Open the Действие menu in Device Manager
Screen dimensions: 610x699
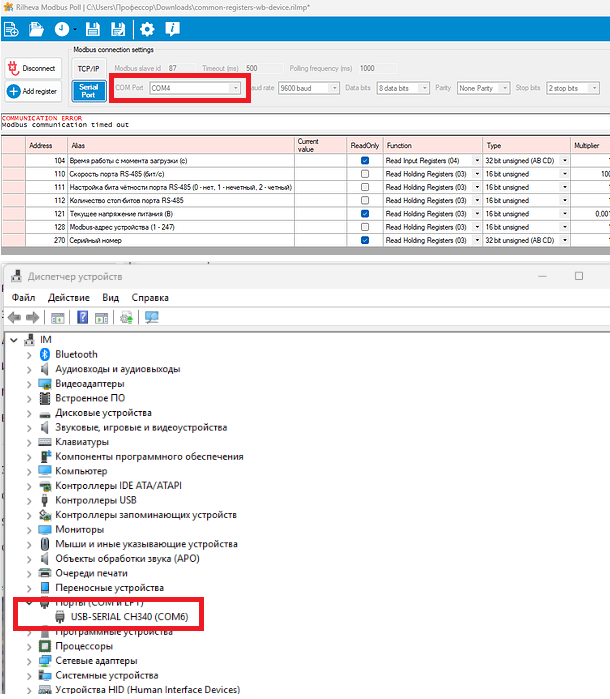pos(68,297)
